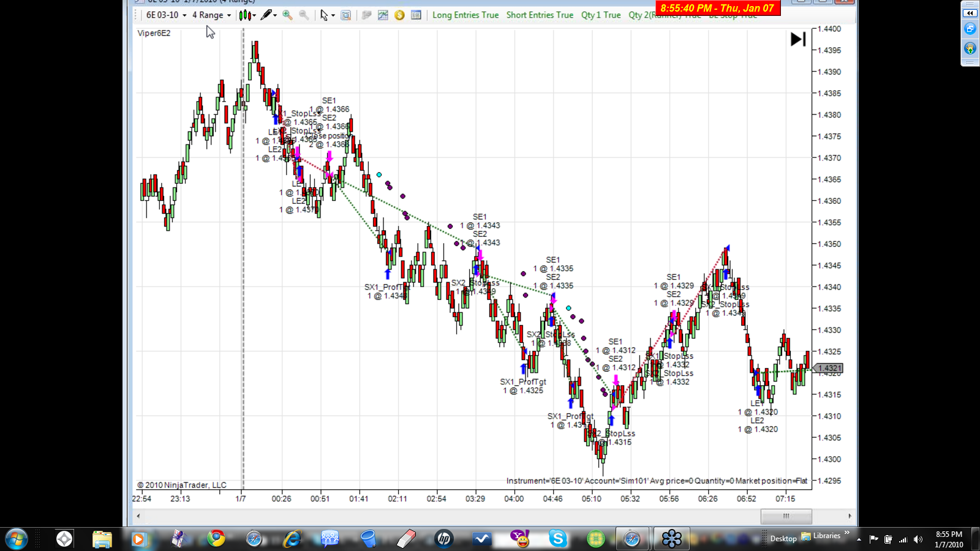The image size is (980, 551).
Task: Open the Action Center flag tray icon
Action: [x=873, y=539]
